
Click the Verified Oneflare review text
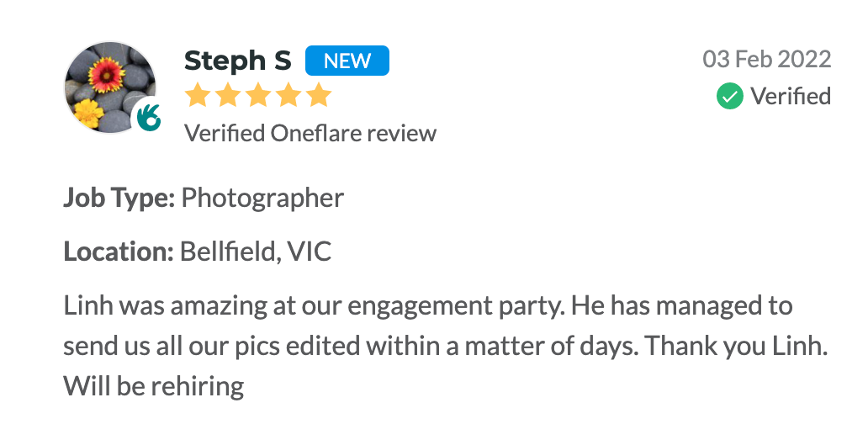310,133
